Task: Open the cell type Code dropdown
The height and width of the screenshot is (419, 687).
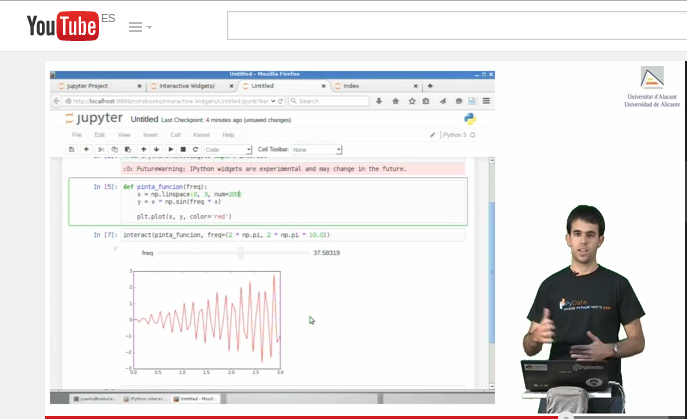Action: pos(228,149)
